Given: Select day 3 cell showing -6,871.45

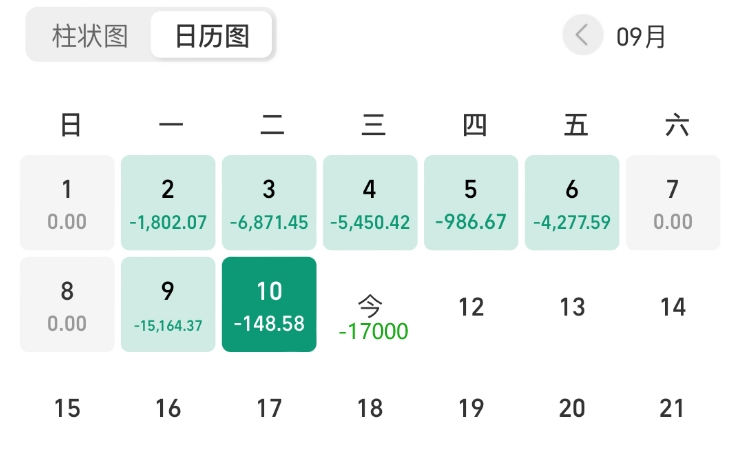Looking at the screenshot, I should 269,202.
